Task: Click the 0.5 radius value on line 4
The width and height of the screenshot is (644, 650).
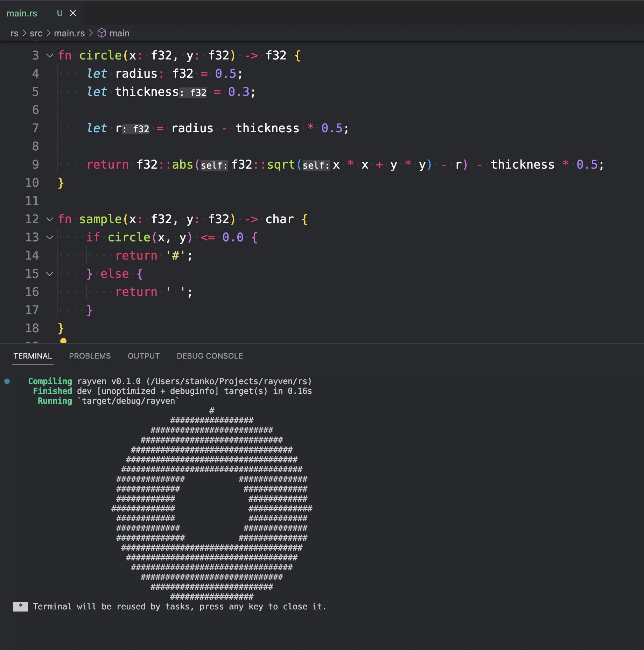Action: 226,73
